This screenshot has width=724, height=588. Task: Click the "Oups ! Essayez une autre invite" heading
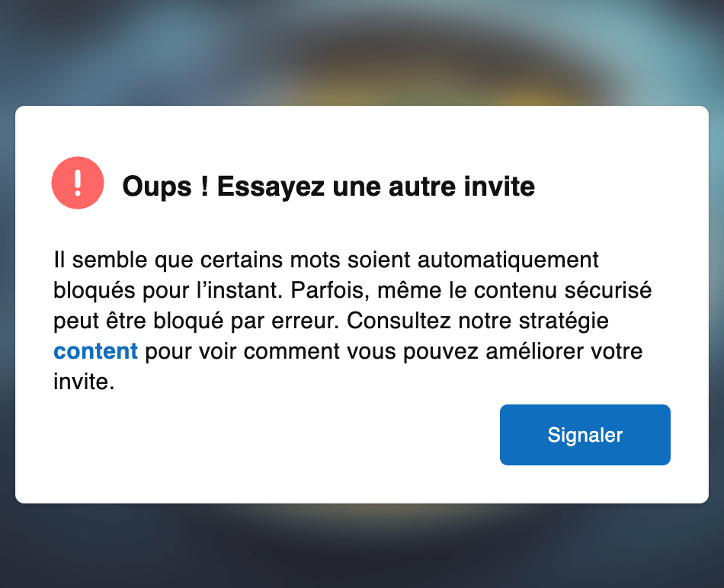coord(328,186)
